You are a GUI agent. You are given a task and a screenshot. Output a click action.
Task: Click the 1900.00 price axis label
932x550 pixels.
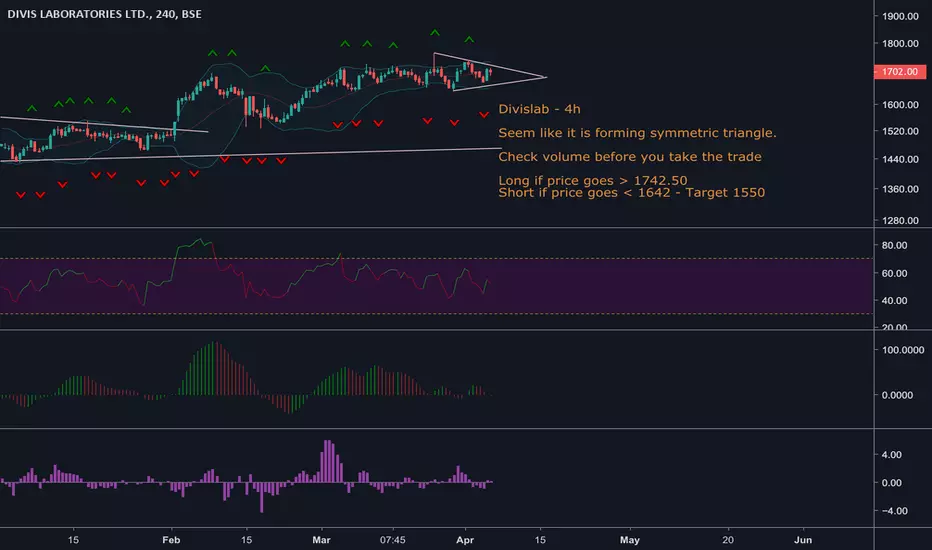click(x=900, y=16)
